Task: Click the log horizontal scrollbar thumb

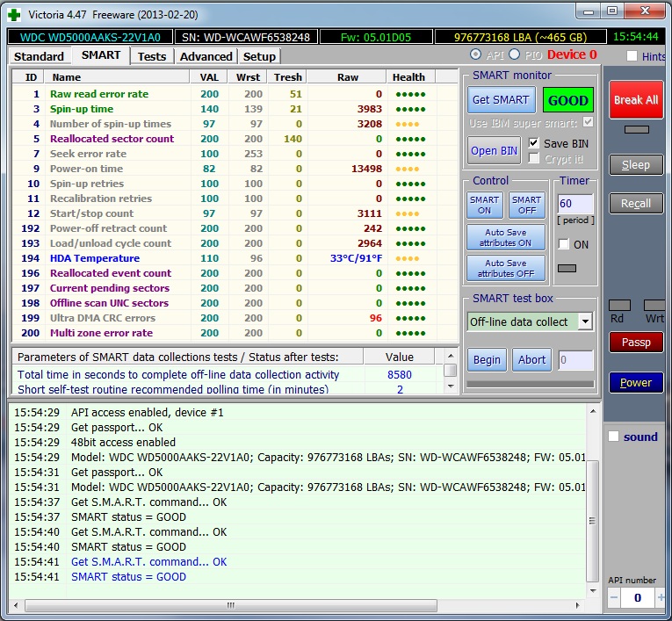Action: pyautogui.click(x=231, y=605)
